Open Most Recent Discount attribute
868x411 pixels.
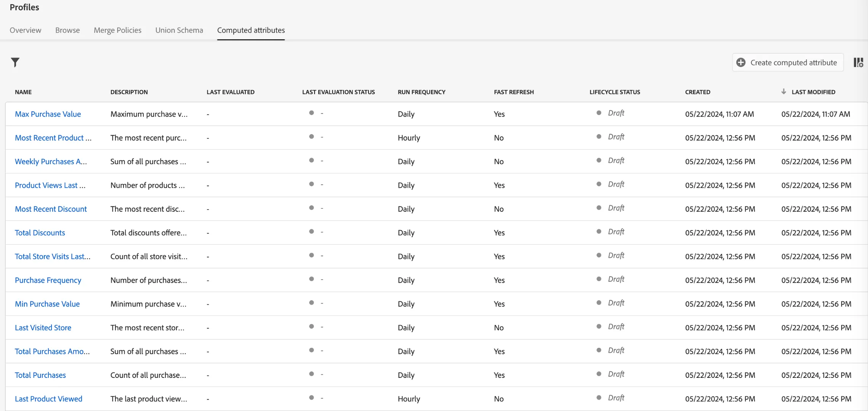[51, 209]
